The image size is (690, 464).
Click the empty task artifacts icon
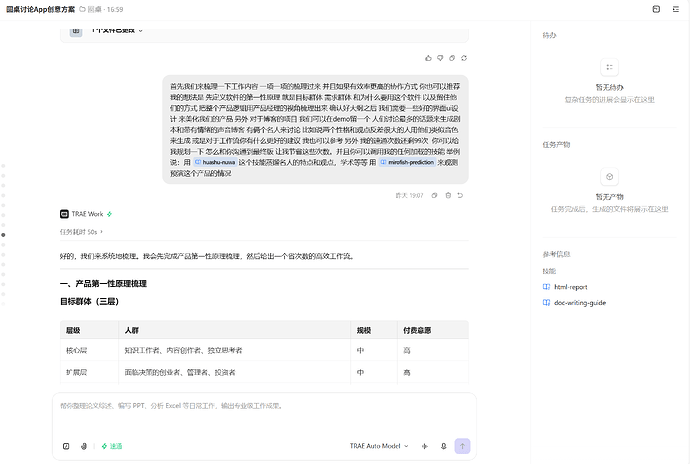pos(609,177)
